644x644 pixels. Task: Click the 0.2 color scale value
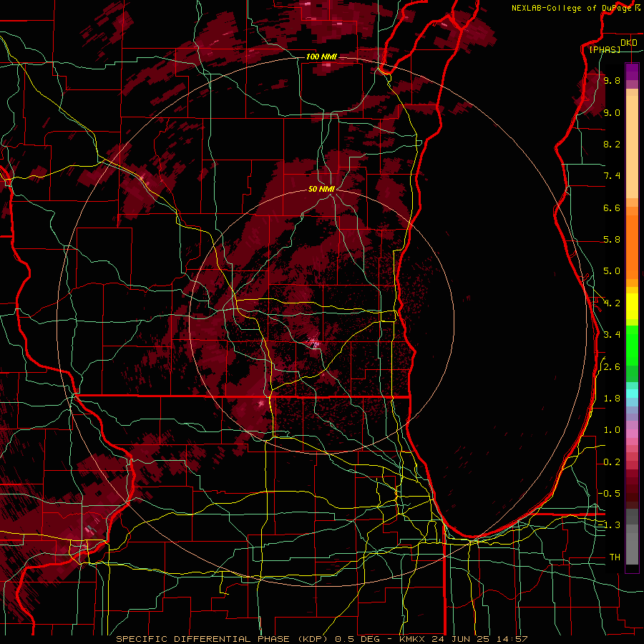coord(612,462)
